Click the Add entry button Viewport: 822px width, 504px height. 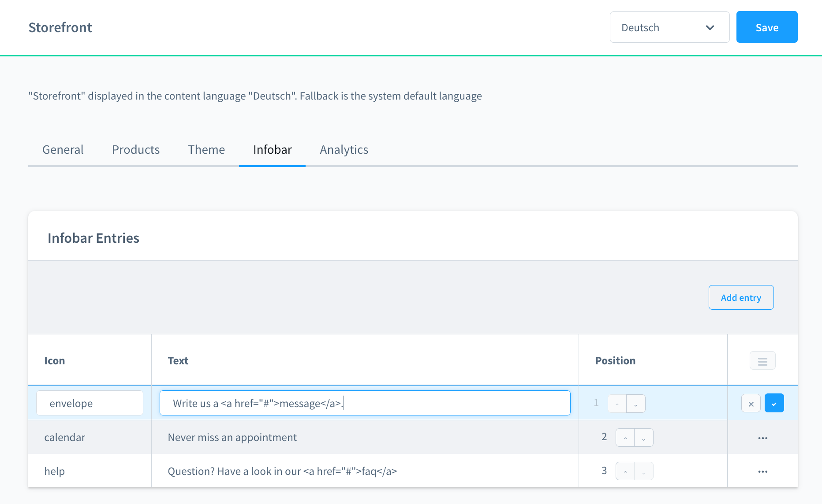[x=741, y=297]
